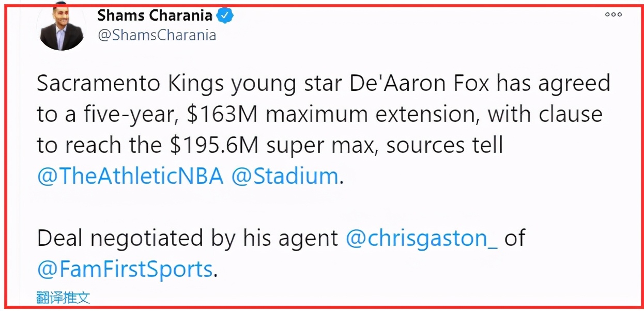Go to the @FamFirstSports mention
644x311 pixels.
(x=125, y=269)
